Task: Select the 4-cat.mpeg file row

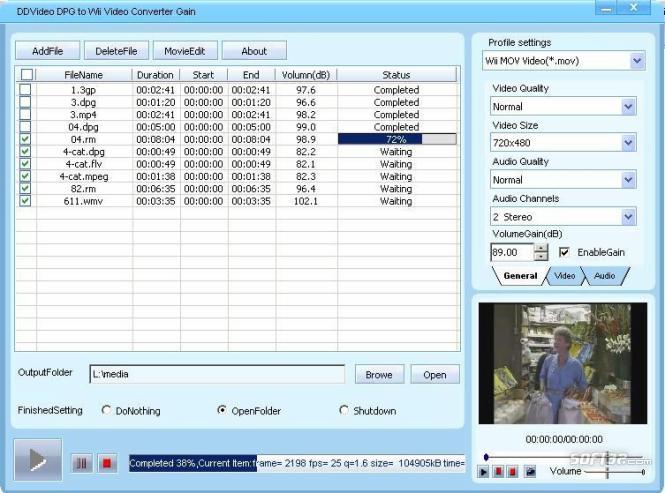Action: pyautogui.click(x=238, y=176)
